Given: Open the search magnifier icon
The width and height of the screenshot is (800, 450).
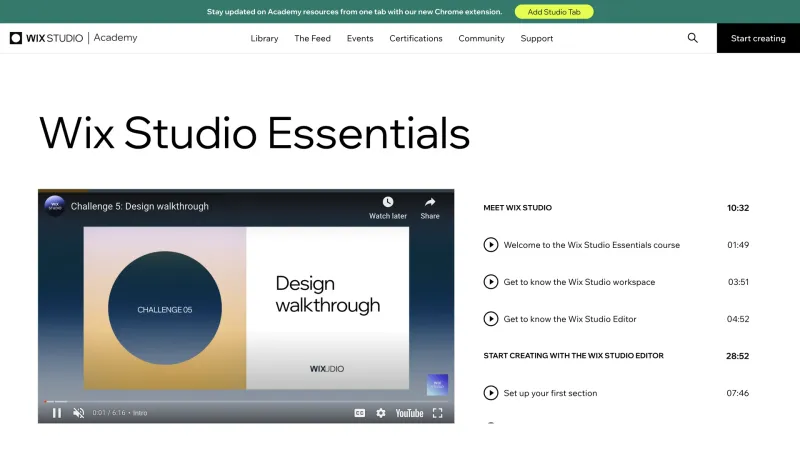Looking at the screenshot, I should click(x=692, y=38).
